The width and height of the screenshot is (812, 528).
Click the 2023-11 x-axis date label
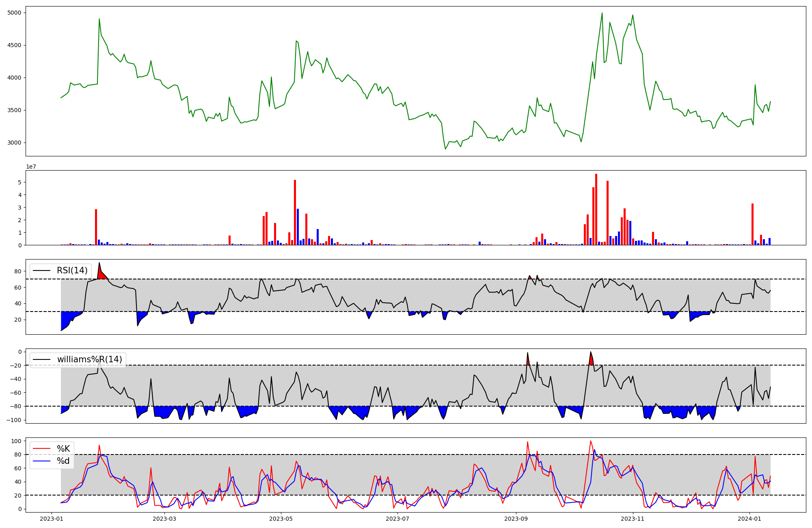point(633,519)
